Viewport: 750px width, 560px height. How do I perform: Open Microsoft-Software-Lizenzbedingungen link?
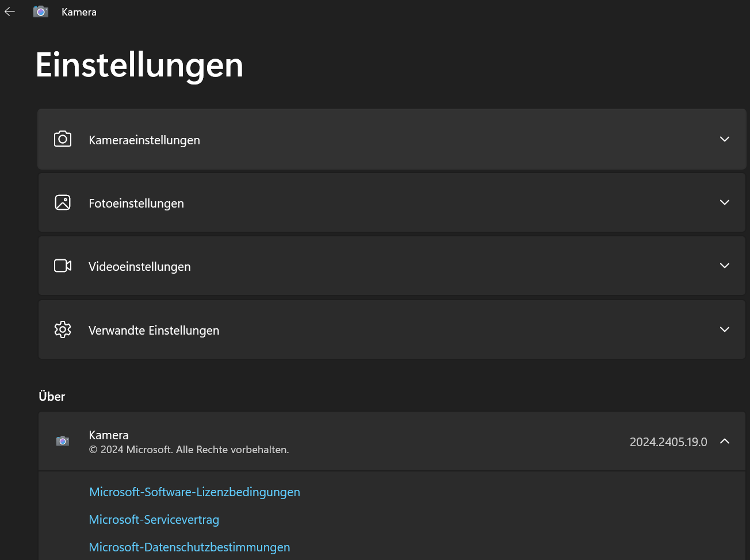(x=195, y=492)
